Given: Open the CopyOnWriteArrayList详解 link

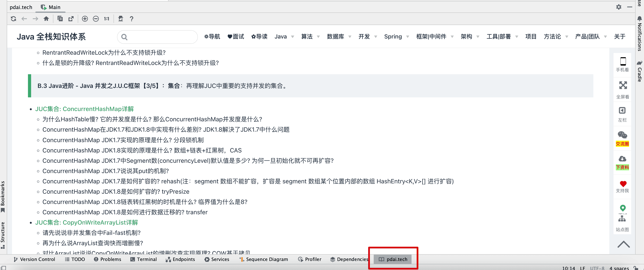Looking at the screenshot, I should click(x=86, y=222).
